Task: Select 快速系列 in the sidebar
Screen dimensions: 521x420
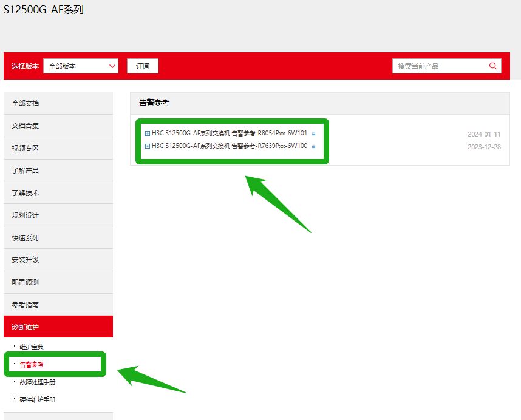Action: [x=58, y=238]
